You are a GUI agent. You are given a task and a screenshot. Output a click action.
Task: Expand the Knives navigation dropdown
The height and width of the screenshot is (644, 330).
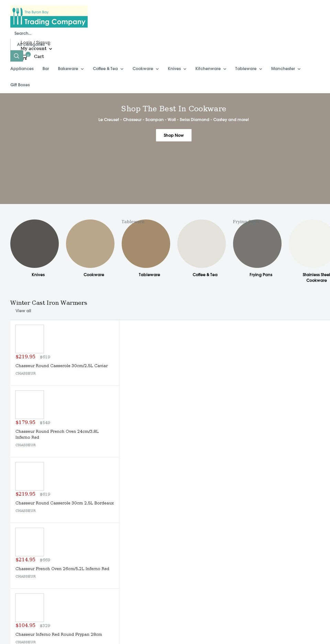click(177, 69)
